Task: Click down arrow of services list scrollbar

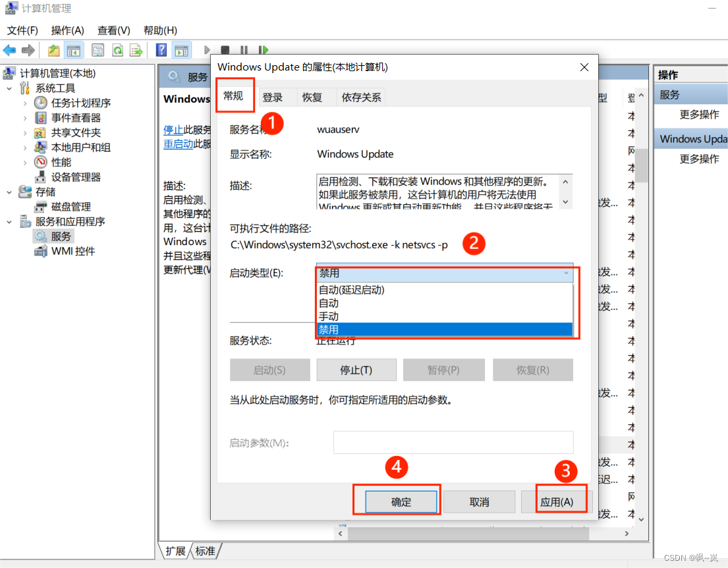Action: click(x=641, y=519)
